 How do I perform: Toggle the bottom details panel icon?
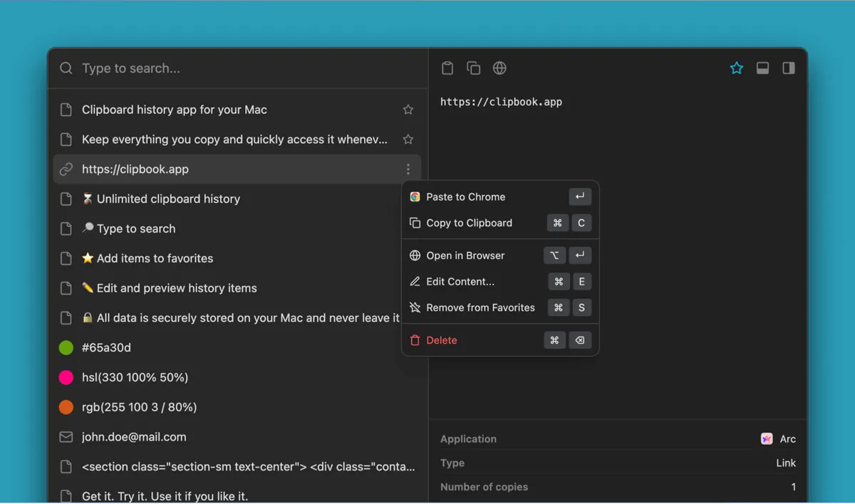(x=762, y=68)
